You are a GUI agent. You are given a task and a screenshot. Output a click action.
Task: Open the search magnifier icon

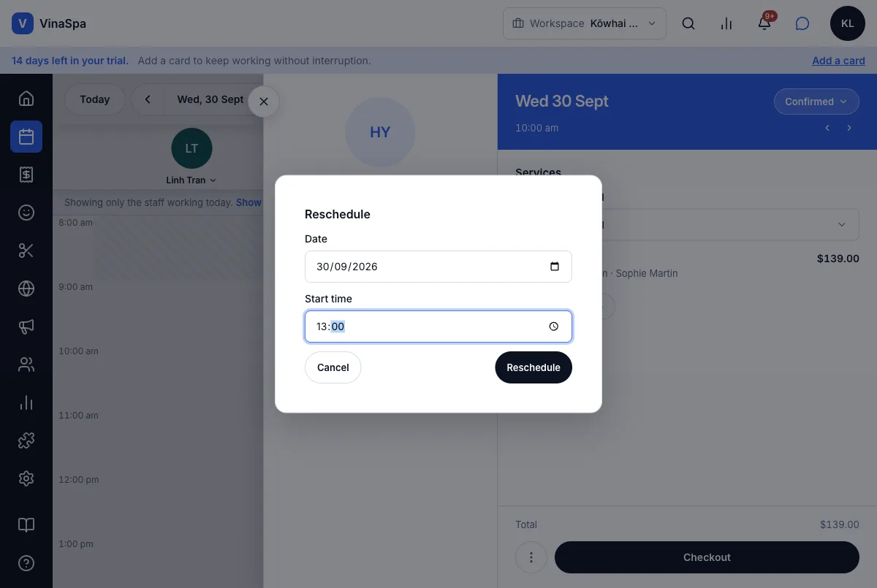click(x=688, y=23)
